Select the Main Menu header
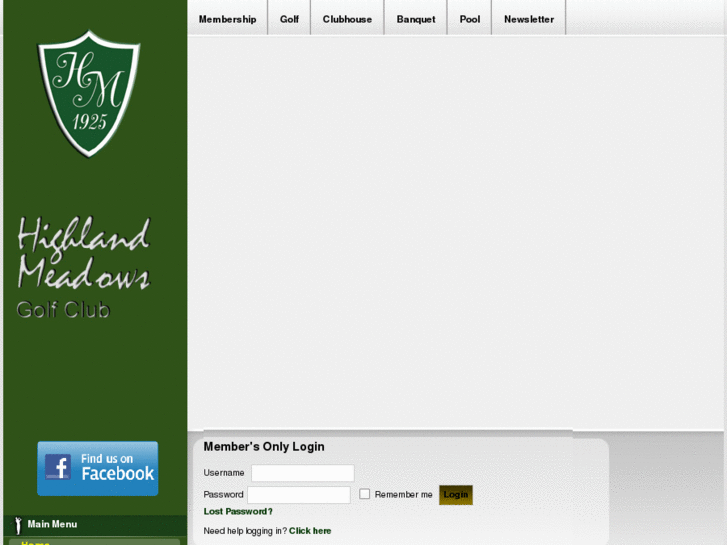 pos(95,525)
